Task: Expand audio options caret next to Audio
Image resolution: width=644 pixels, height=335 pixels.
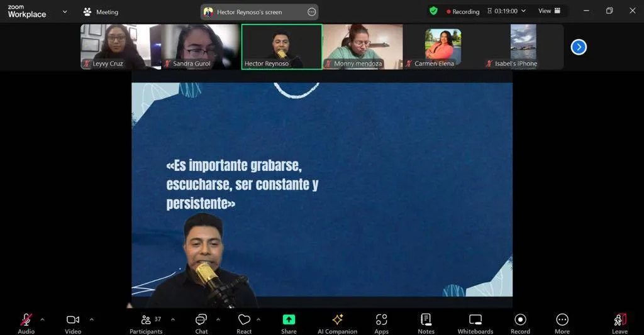Action: (x=42, y=319)
